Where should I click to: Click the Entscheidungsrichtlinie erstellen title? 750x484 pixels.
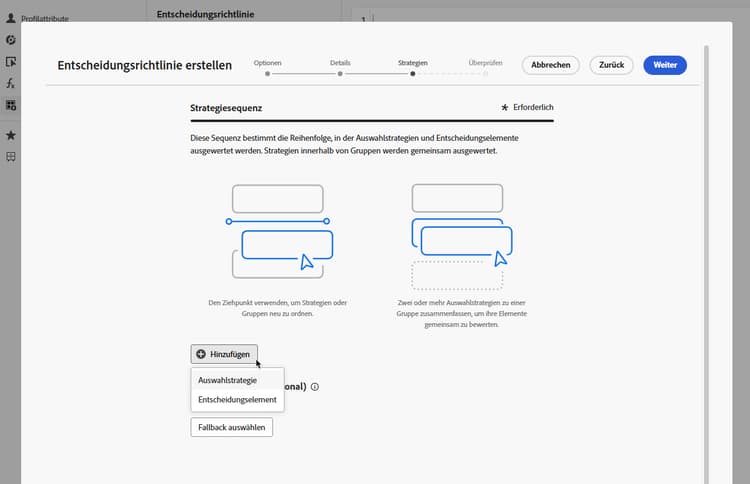pos(144,65)
